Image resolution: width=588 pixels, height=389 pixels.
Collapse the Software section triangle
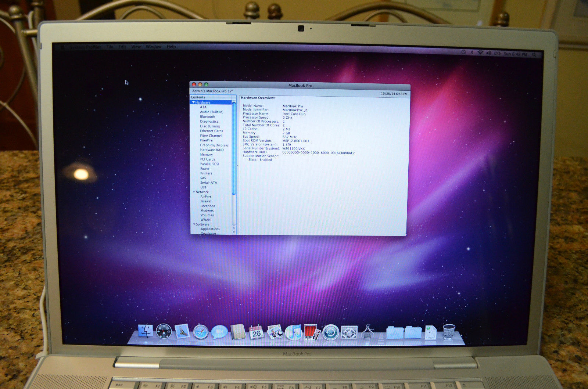(x=194, y=224)
